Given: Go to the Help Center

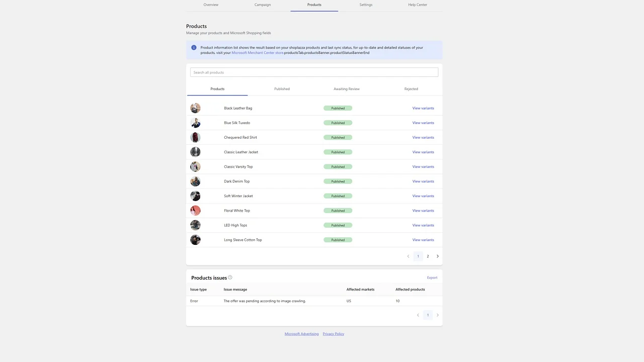Looking at the screenshot, I should tap(418, 5).
